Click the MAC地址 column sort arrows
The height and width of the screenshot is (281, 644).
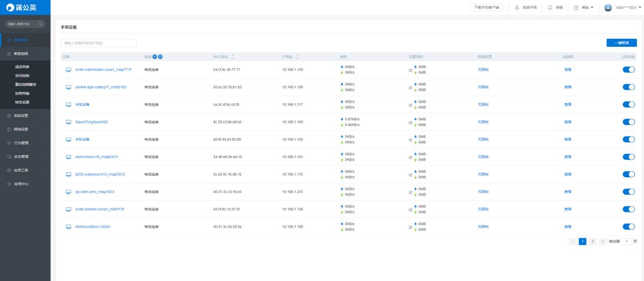click(x=232, y=56)
